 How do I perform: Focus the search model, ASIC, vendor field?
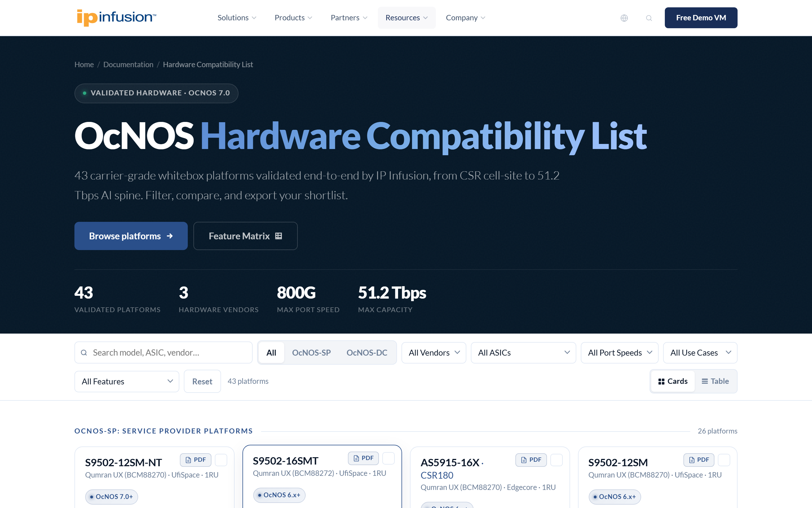tap(164, 352)
